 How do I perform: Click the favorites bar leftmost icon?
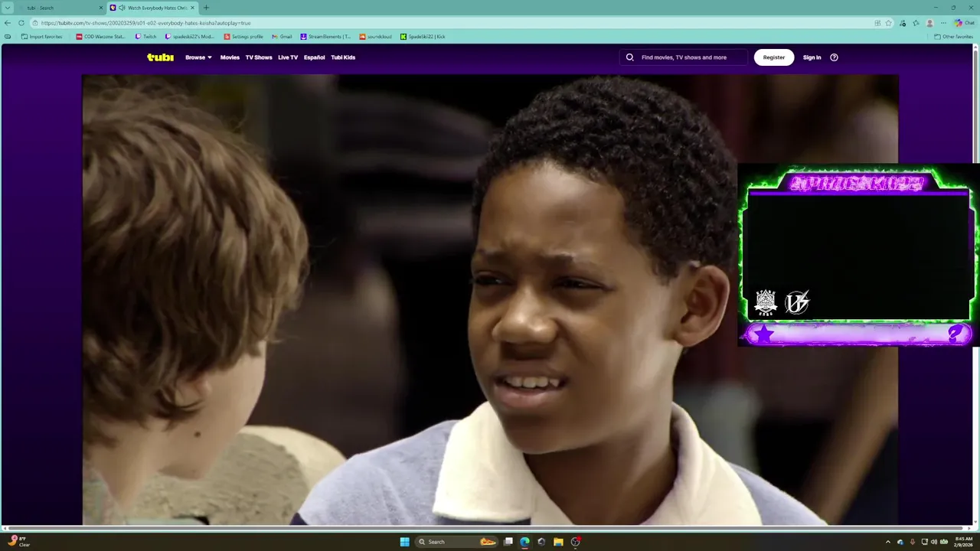8,37
